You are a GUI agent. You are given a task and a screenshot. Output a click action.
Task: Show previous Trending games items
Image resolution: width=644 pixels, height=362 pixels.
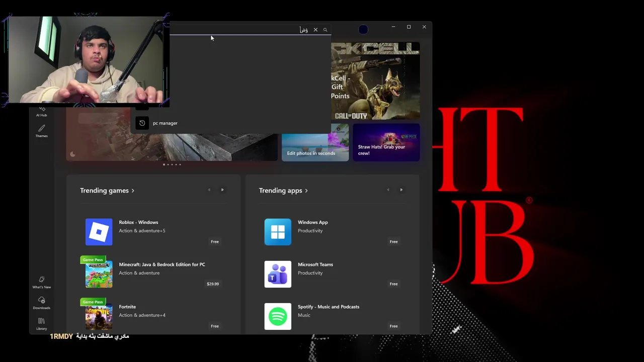point(209,190)
